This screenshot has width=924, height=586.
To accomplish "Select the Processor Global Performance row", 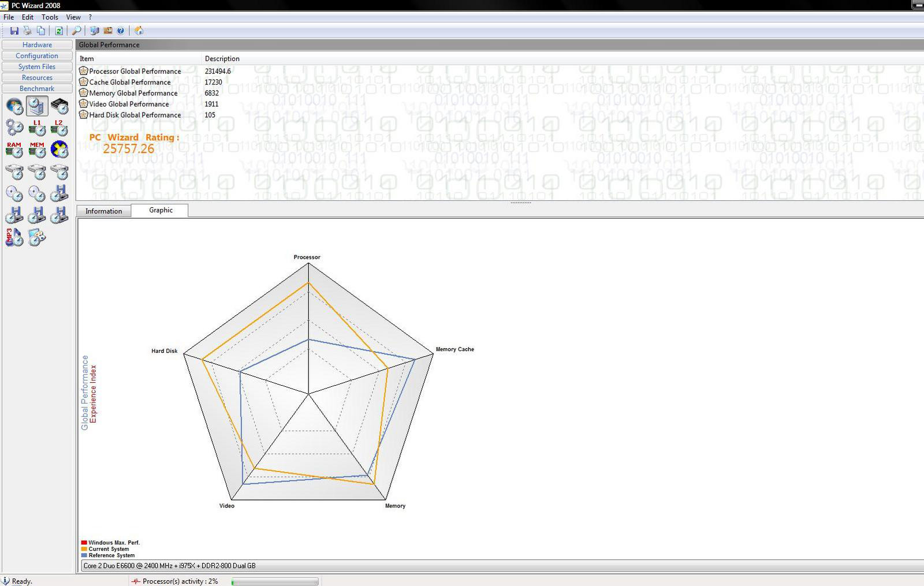I will 135,72.
